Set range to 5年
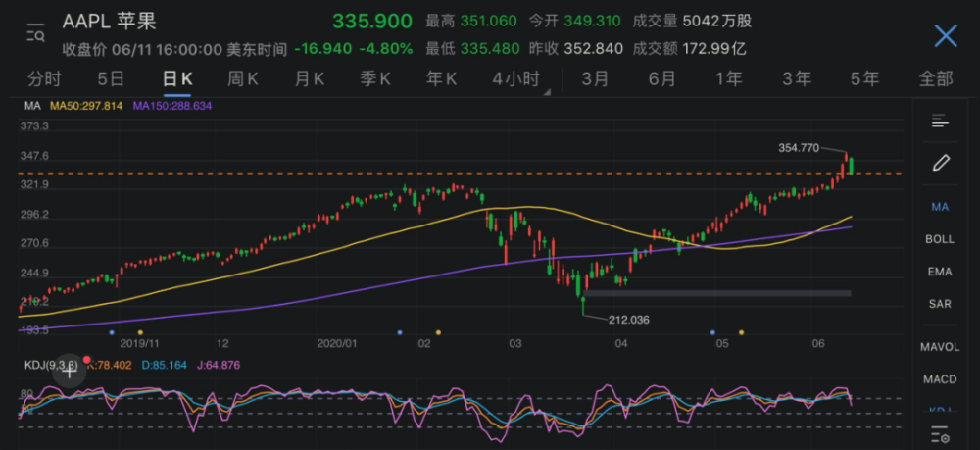This screenshot has width=980, height=450. tap(864, 79)
